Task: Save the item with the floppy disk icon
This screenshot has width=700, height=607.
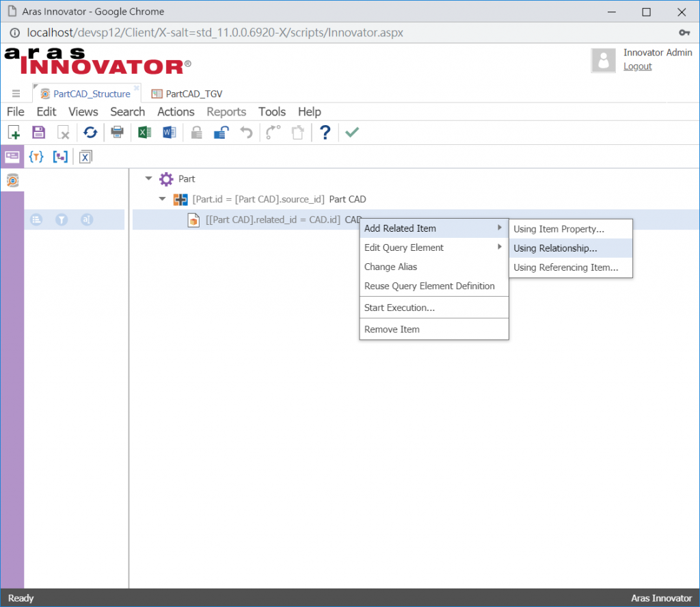Action: pyautogui.click(x=39, y=133)
